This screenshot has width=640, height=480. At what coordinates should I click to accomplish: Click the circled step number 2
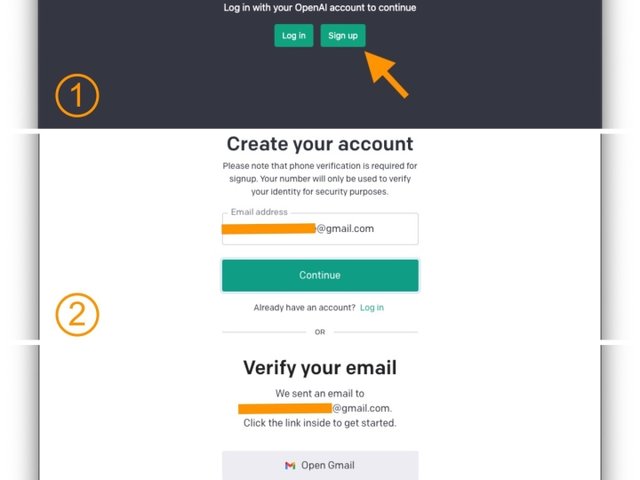(x=77, y=316)
